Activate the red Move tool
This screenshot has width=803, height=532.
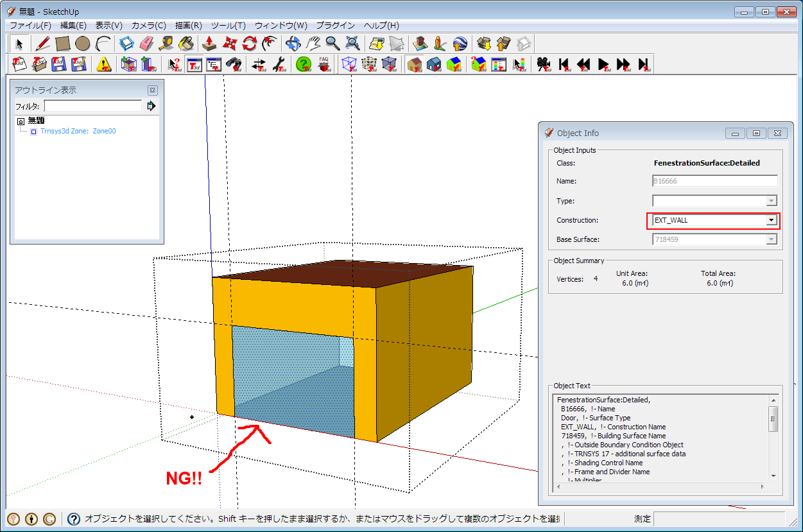pyautogui.click(x=229, y=44)
